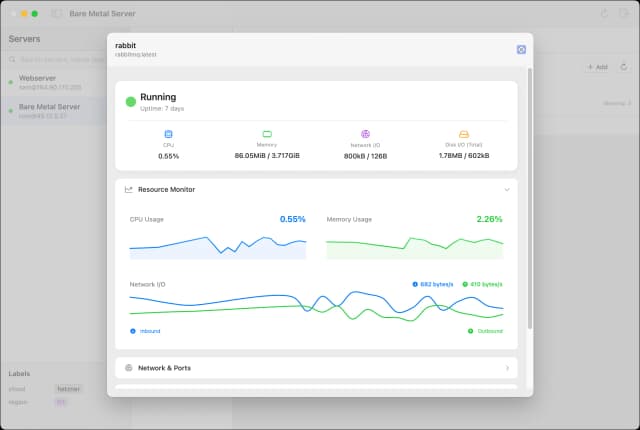Click the Network & Ports globe icon
Image resolution: width=640 pixels, height=430 pixels.
129,368
